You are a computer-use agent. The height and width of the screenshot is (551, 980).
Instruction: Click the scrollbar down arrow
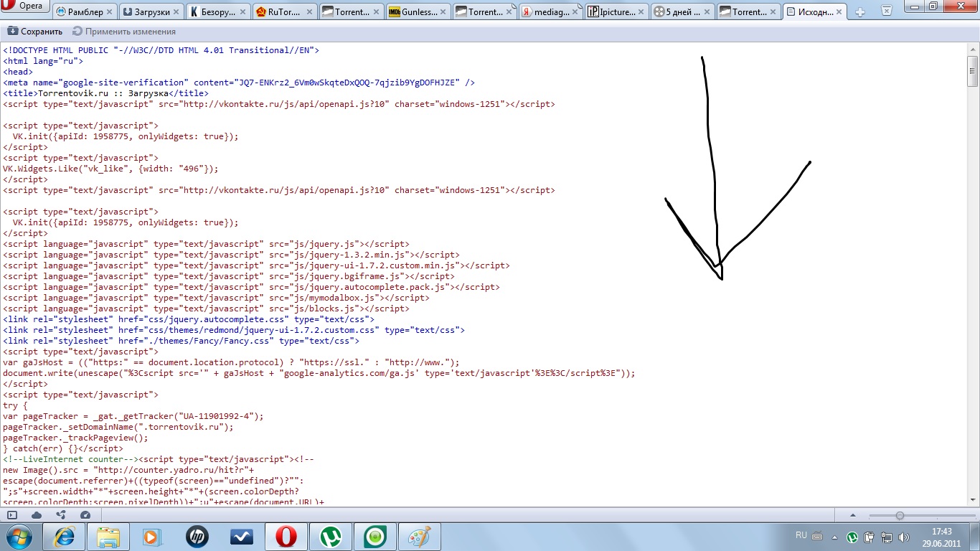point(973,499)
